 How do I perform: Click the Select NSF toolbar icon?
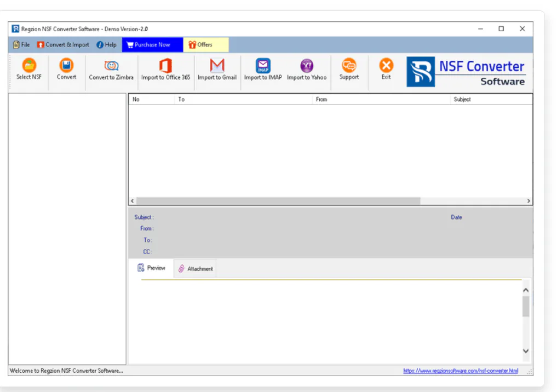pos(29,65)
